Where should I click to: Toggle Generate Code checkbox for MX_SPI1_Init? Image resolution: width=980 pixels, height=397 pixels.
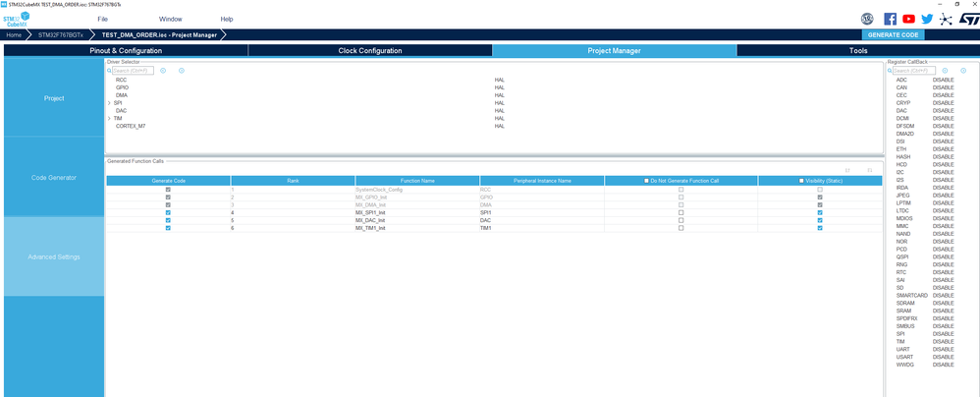[x=168, y=212]
